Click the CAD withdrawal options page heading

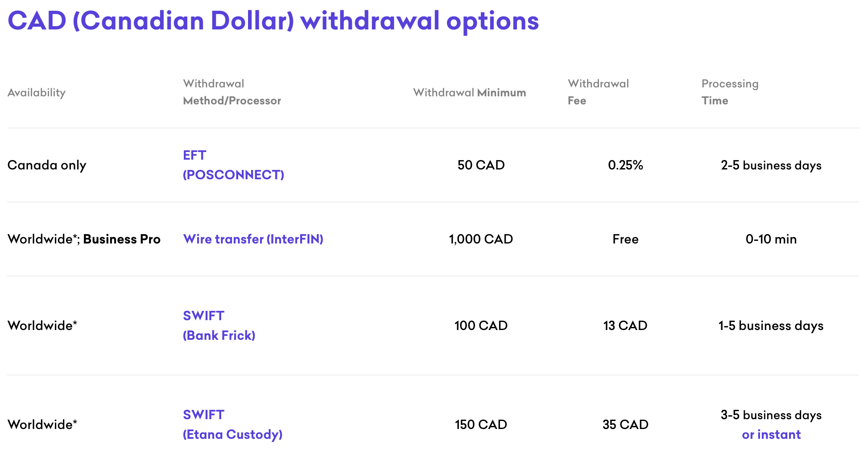click(x=273, y=21)
